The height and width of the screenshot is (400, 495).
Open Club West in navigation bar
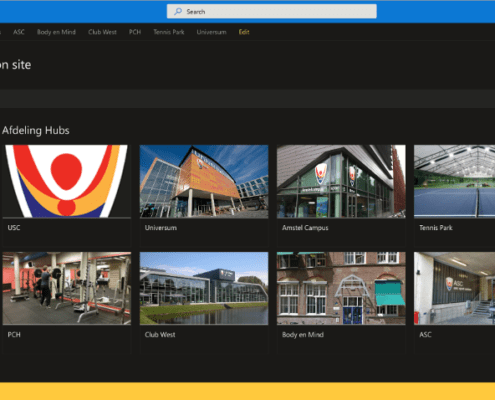tap(102, 32)
